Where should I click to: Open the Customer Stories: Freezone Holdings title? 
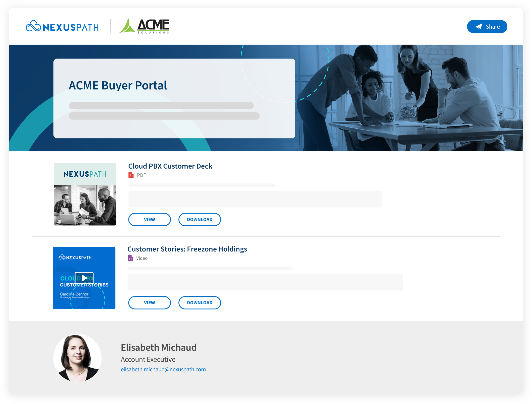click(187, 249)
